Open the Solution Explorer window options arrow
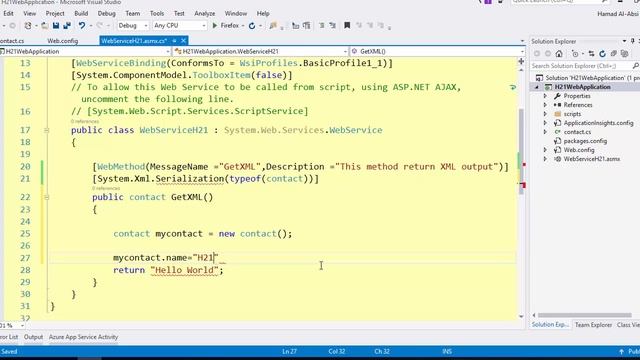640x360 pixels. coord(624,41)
